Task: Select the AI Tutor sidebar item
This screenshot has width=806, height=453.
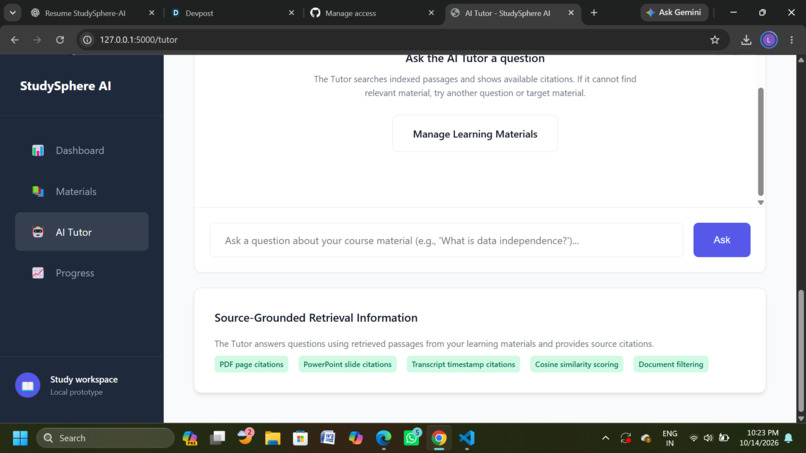Action: (82, 232)
